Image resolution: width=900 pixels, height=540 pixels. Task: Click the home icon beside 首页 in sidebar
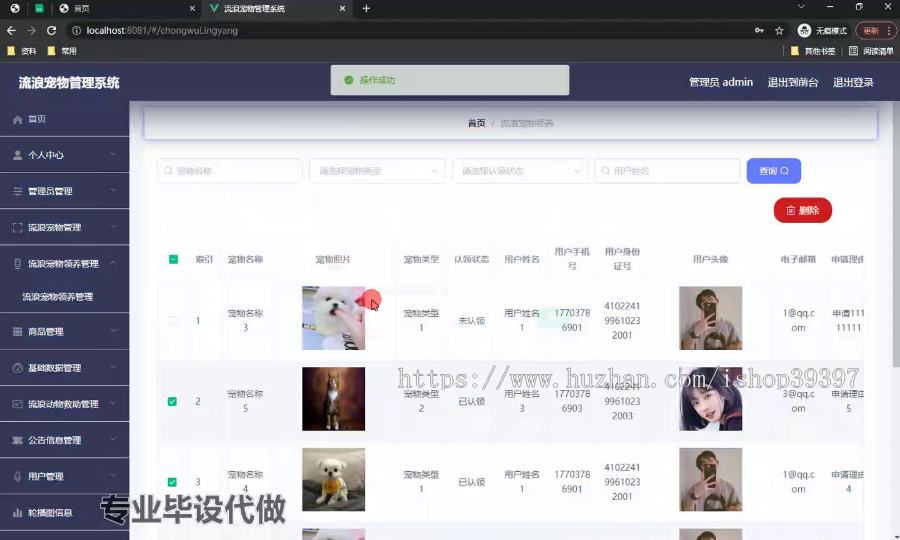point(17,119)
